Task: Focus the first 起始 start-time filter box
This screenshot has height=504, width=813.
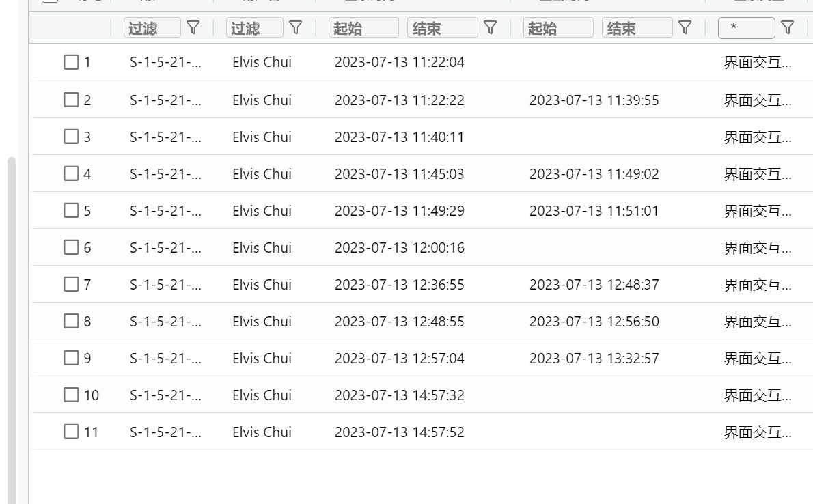Action: click(x=364, y=28)
